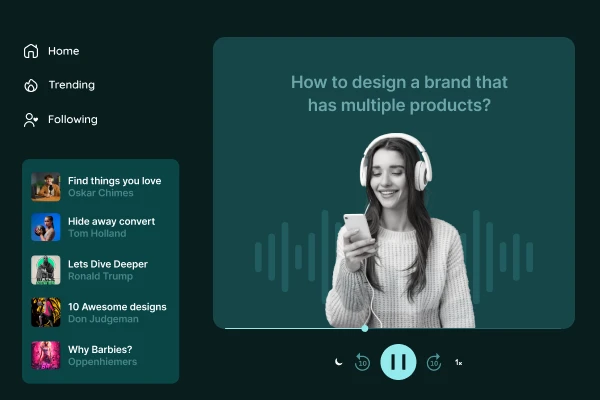
Task: Open author Oskar Chimes
Action: pyautogui.click(x=101, y=193)
